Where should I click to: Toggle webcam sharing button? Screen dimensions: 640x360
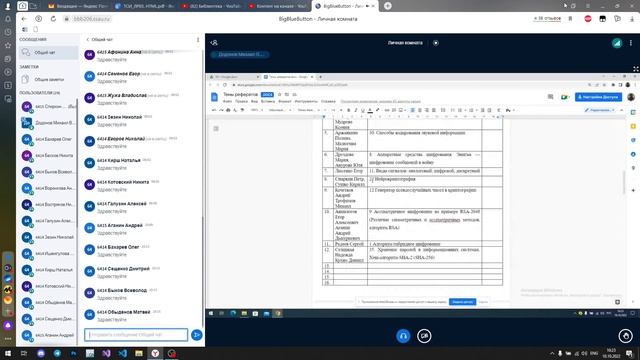[424, 336]
